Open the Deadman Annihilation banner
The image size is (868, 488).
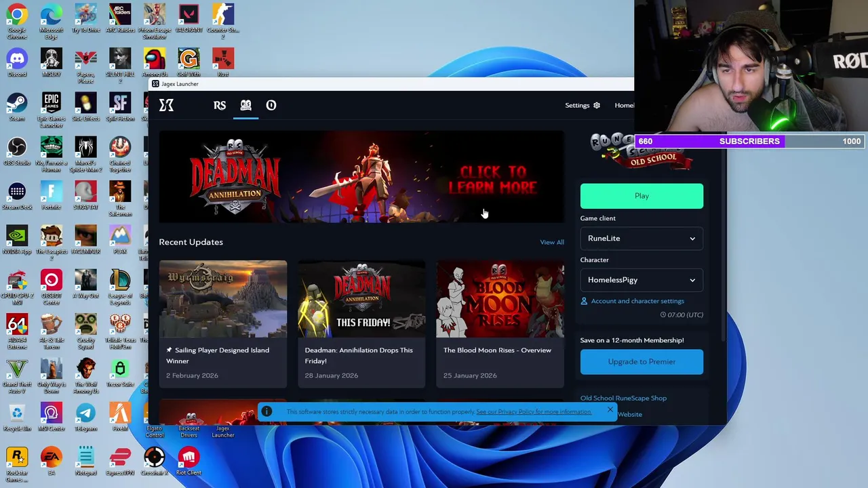coord(361,177)
